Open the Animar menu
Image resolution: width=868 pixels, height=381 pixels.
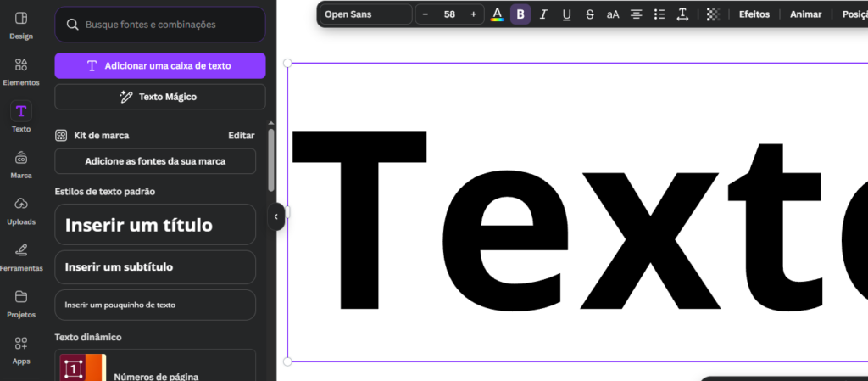[805, 14]
